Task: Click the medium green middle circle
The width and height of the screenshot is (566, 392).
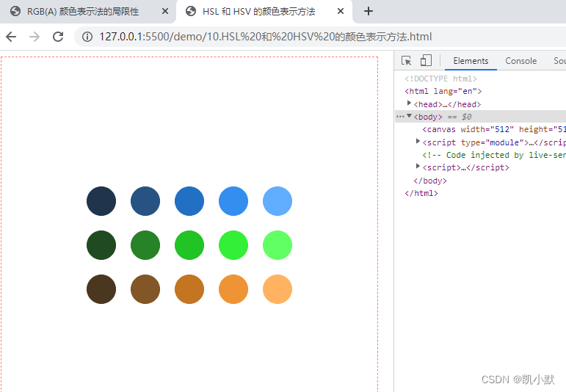Action: (189, 245)
